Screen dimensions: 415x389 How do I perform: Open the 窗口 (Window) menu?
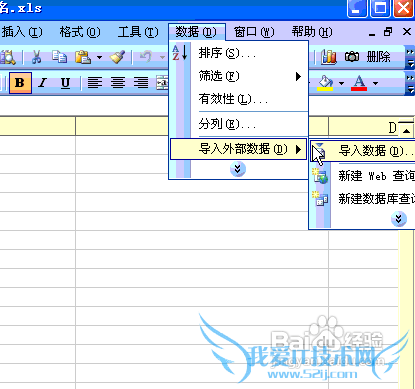point(254,32)
